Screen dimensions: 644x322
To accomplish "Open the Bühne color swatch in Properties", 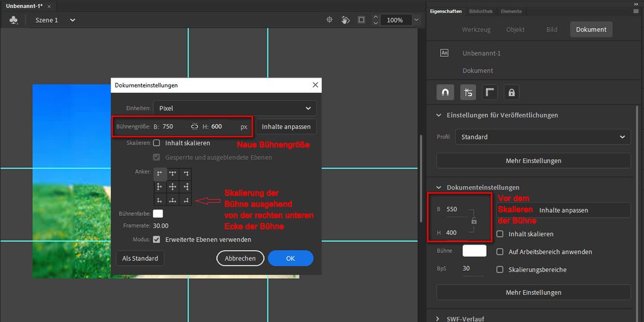I will click(x=474, y=250).
